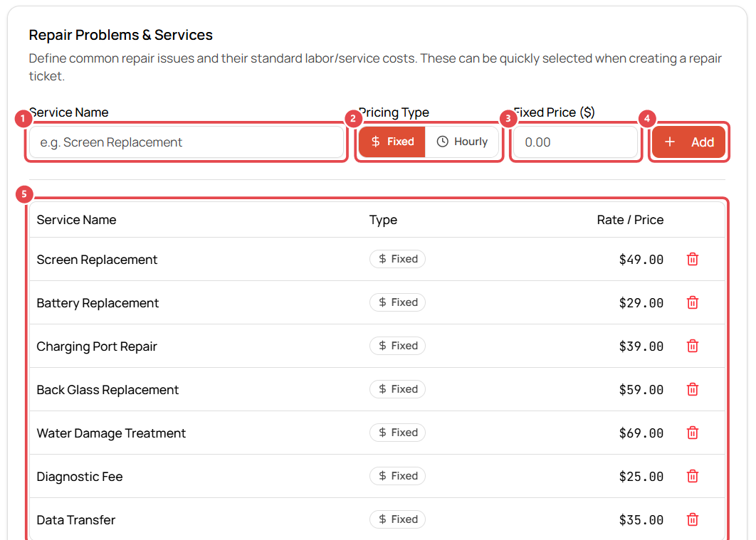Viewport: 756px width, 540px height.
Task: Click Fixed badge in Data Transfer row
Action: (398, 519)
